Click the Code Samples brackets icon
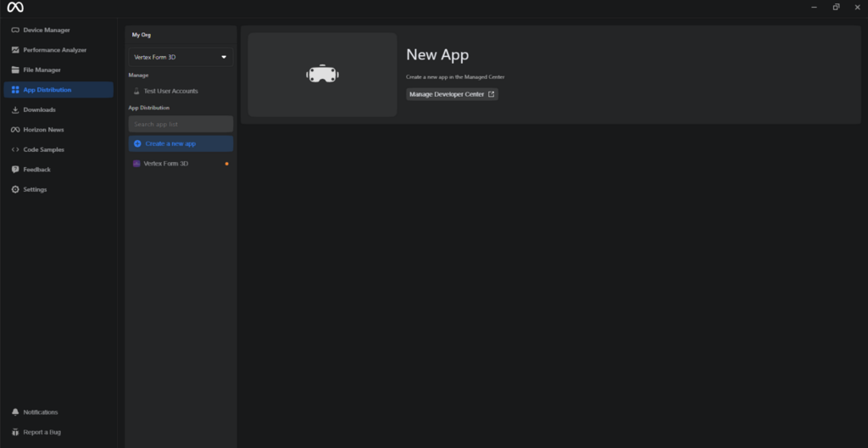The image size is (868, 448). [15, 149]
